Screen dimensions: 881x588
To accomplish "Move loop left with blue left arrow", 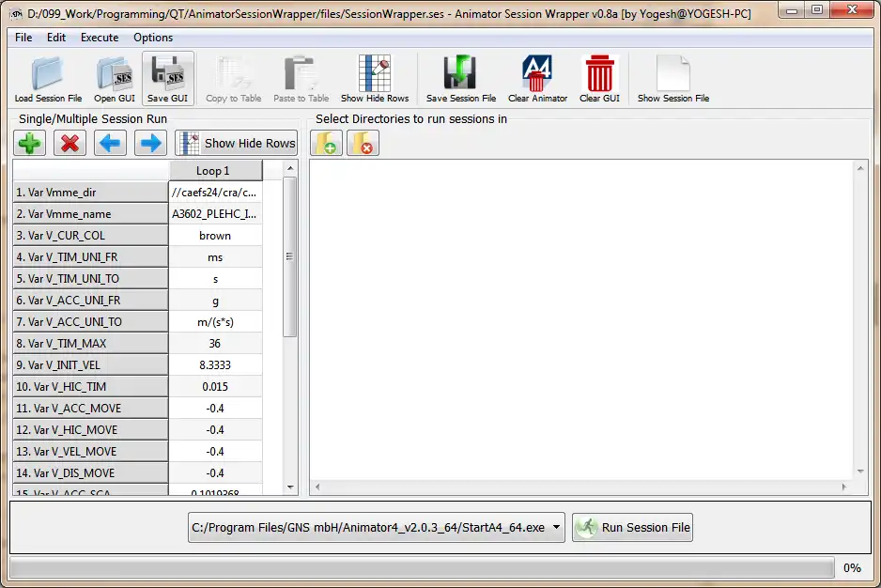I will tap(110, 144).
